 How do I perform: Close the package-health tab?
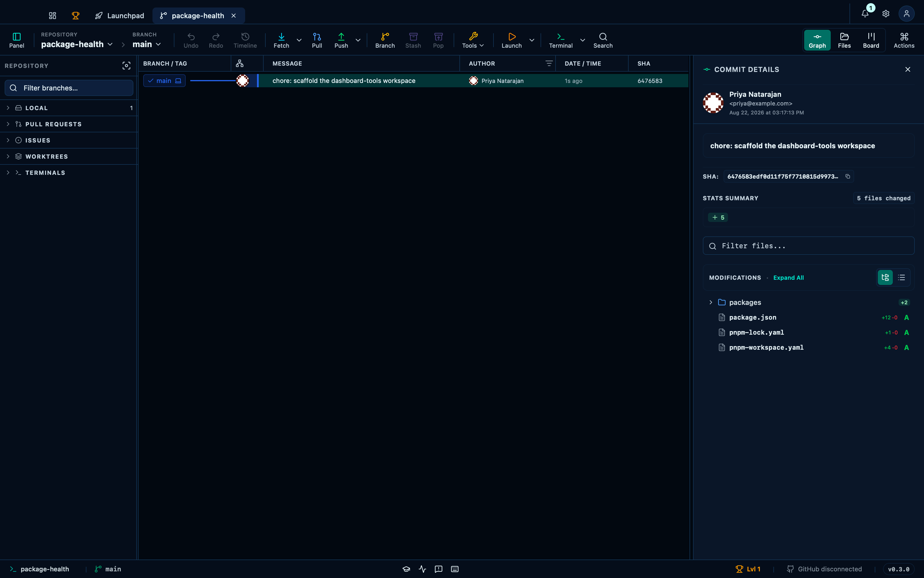click(x=234, y=16)
